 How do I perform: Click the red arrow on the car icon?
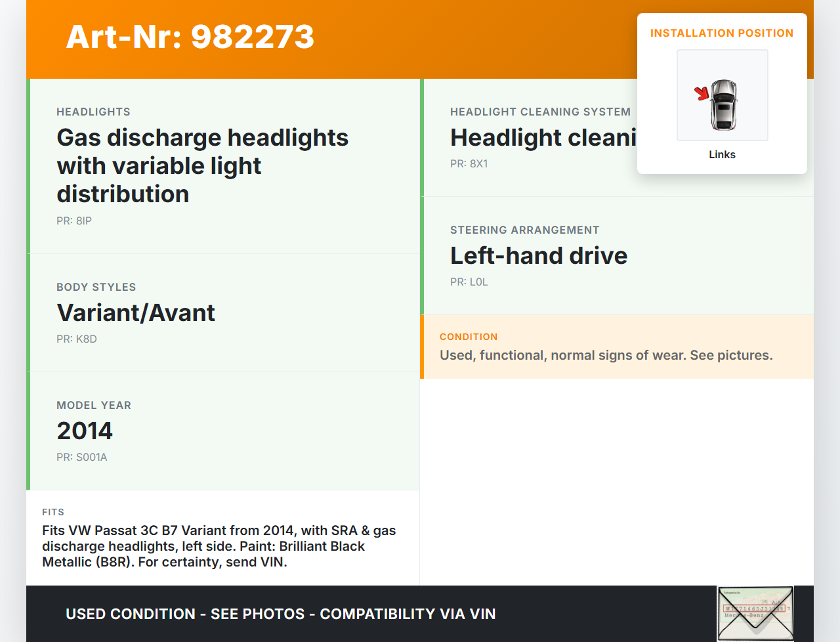(702, 93)
